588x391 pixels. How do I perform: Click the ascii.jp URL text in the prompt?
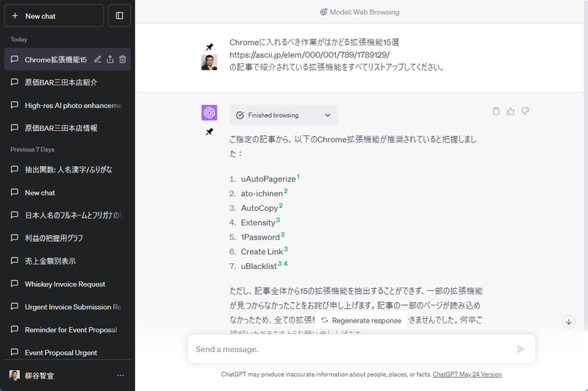(x=309, y=54)
